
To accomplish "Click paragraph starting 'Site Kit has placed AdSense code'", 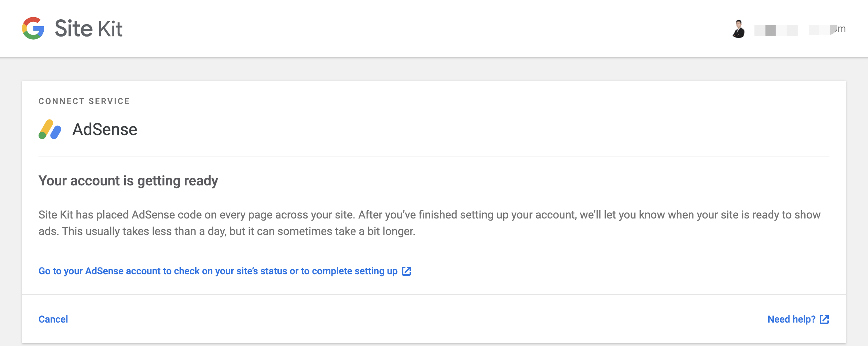I will pyautogui.click(x=430, y=223).
